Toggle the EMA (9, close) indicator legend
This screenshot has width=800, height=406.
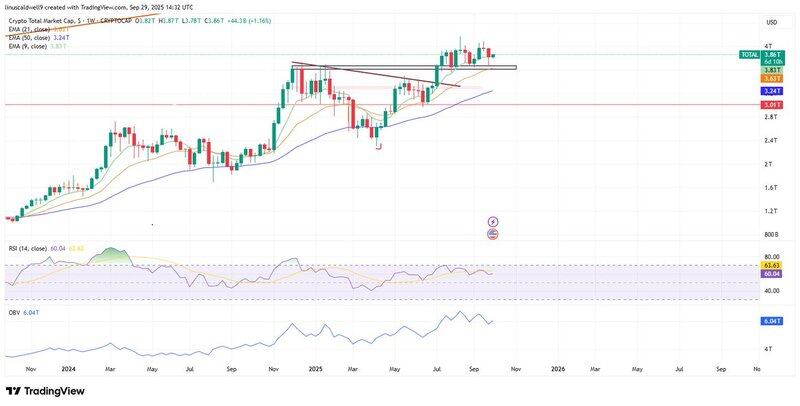click(30, 45)
